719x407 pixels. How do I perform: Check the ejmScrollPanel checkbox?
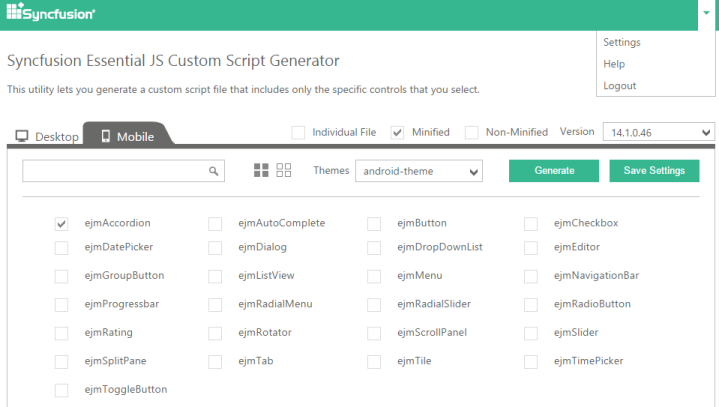pyautogui.click(x=374, y=333)
